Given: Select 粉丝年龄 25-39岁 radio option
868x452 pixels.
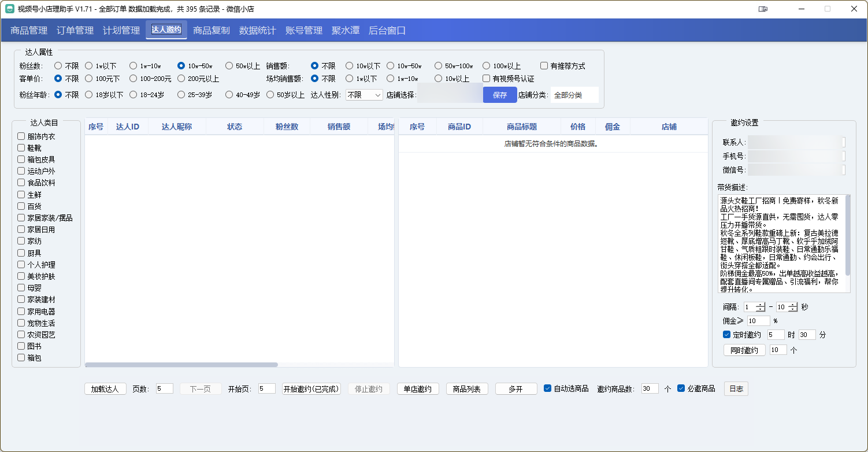Looking at the screenshot, I should point(181,95).
